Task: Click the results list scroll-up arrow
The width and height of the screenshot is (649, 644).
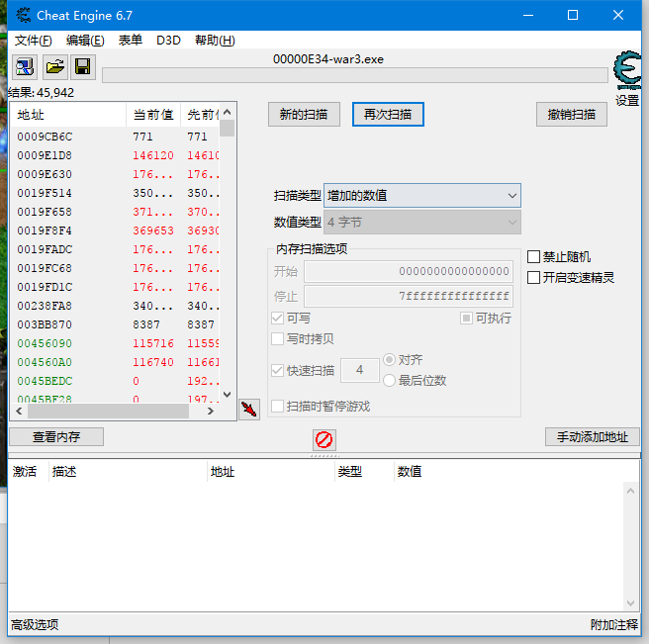Action: click(227, 112)
